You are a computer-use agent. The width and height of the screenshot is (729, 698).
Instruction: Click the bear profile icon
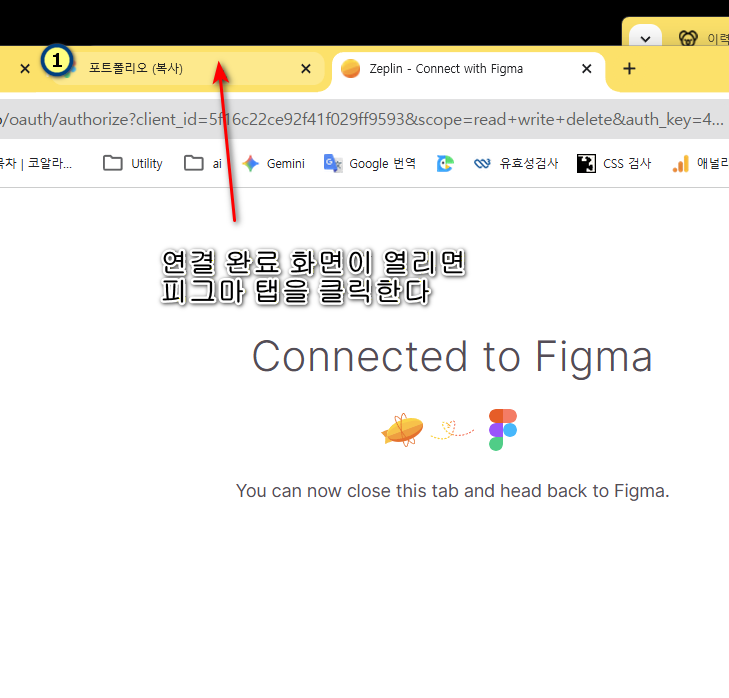click(688, 38)
